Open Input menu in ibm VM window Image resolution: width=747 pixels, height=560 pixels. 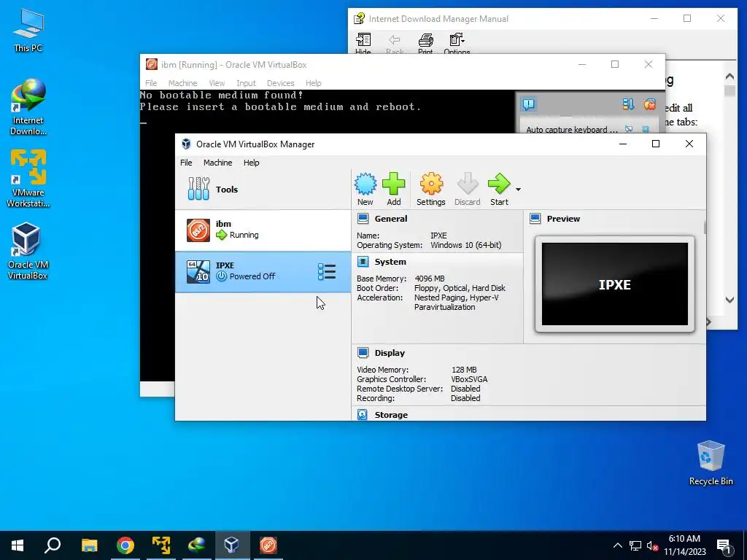tap(246, 83)
